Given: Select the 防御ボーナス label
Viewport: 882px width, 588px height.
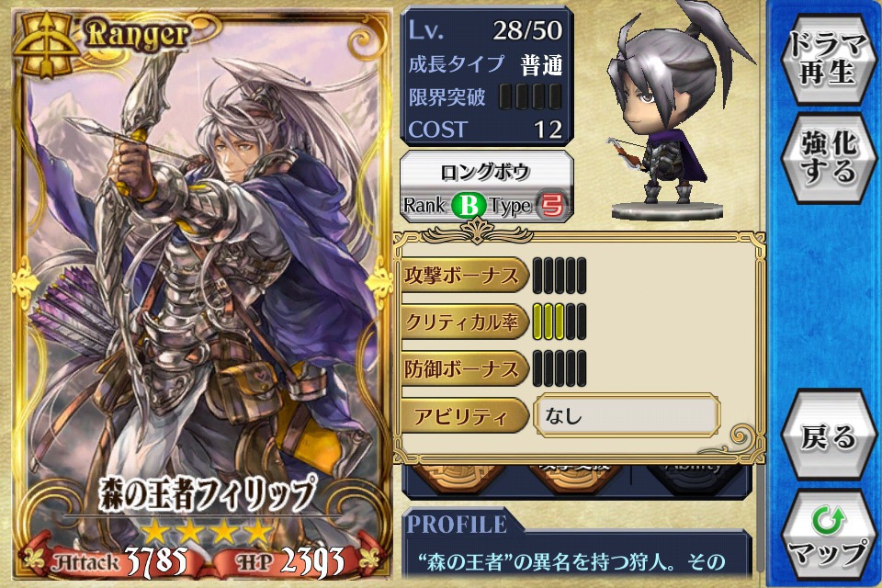Looking at the screenshot, I should click(463, 369).
